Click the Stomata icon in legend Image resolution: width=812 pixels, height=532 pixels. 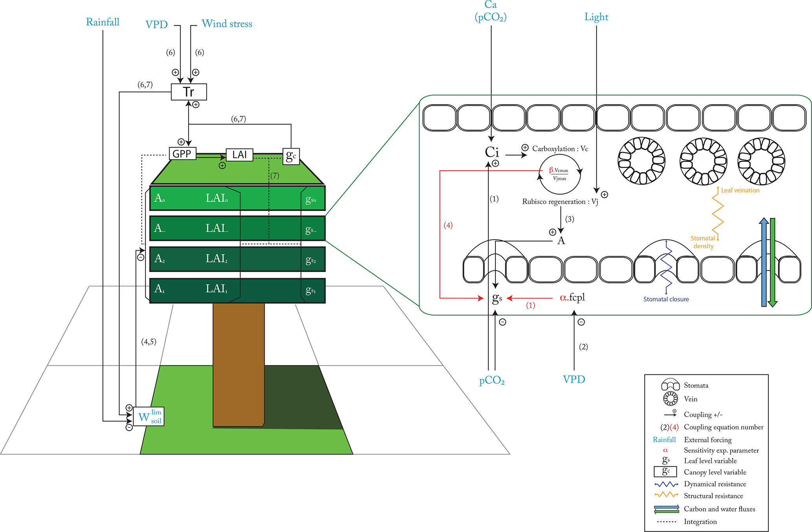click(670, 385)
